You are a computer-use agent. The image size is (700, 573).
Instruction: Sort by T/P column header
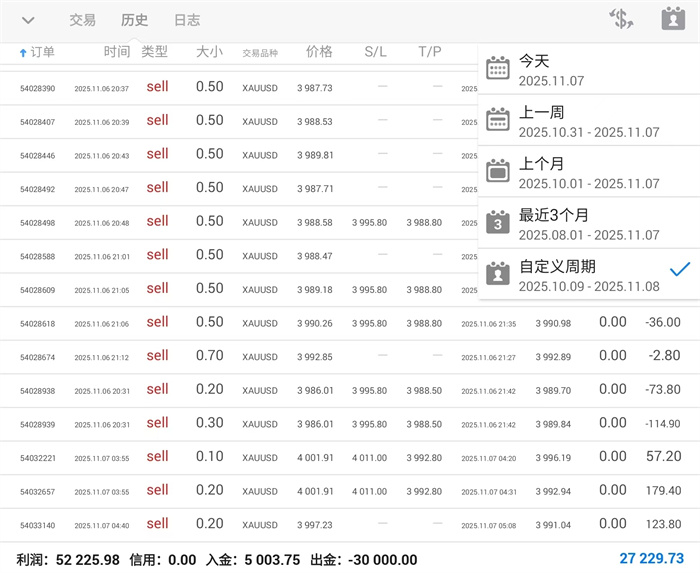tap(430, 52)
